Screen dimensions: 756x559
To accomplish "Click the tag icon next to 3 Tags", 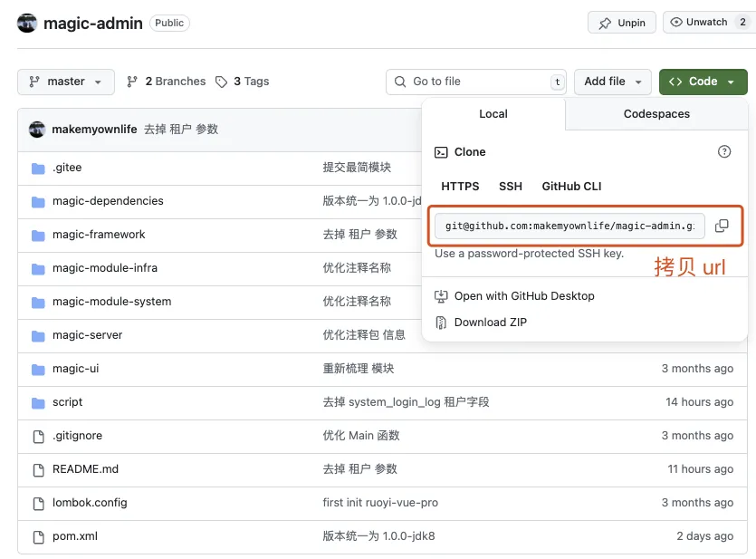I will tap(222, 82).
